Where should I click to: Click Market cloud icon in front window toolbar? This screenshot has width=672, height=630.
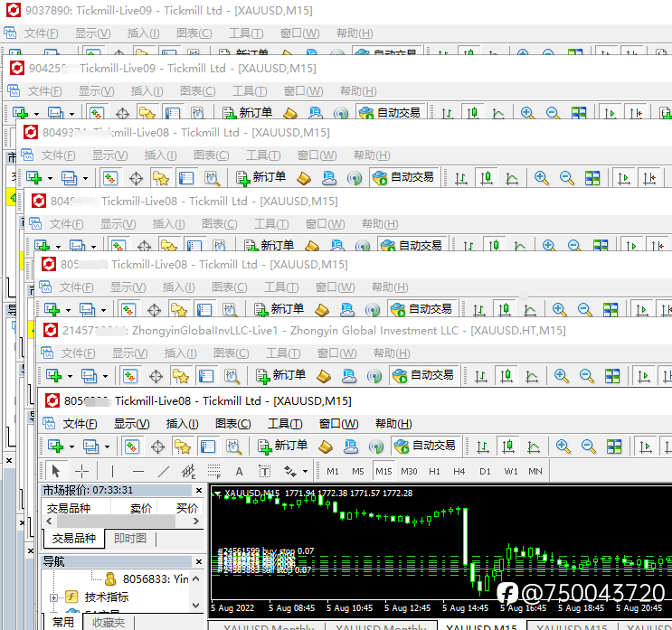click(x=351, y=447)
